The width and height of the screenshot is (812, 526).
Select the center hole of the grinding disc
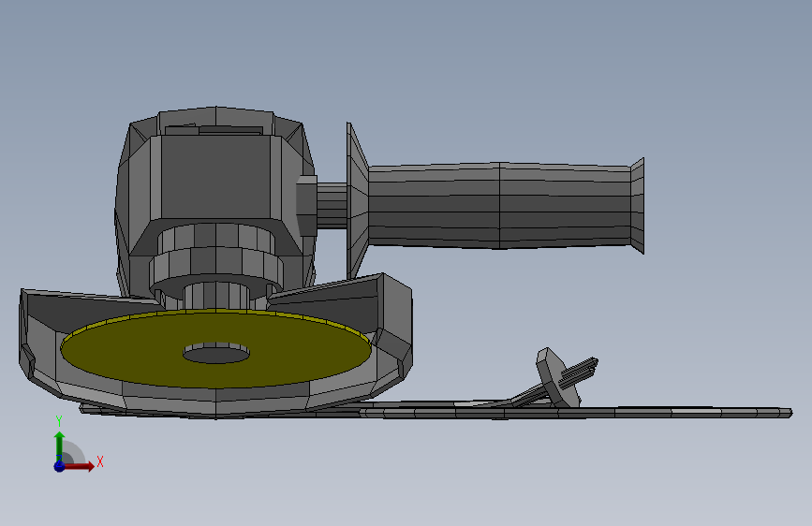(216, 354)
